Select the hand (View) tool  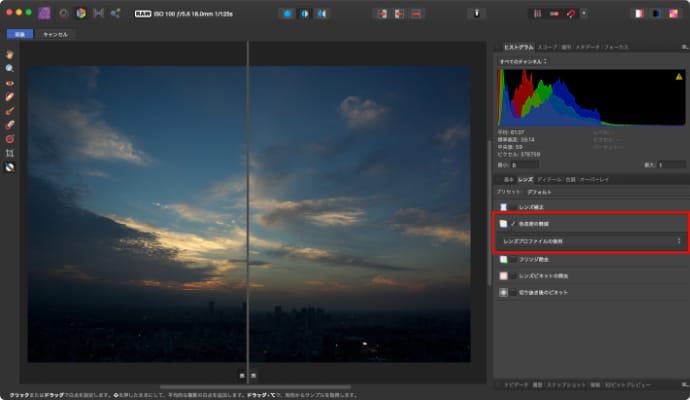(x=10, y=53)
